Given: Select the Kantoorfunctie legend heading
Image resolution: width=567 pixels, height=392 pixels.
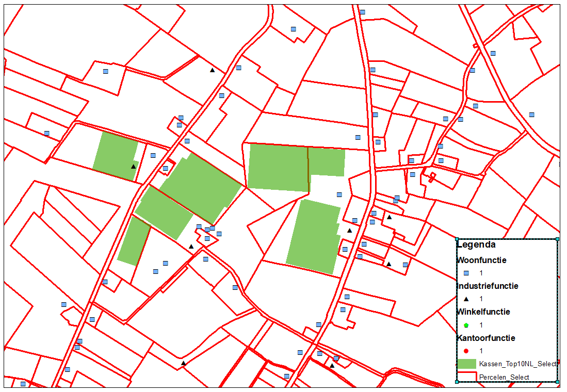Looking at the screenshot, I should tap(486, 338).
